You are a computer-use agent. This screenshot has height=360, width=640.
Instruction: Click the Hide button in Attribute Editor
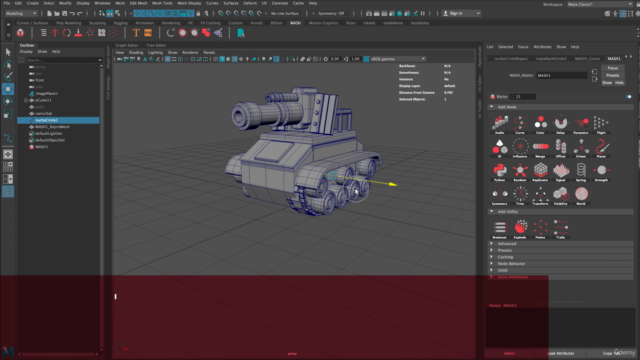pyautogui.click(x=619, y=83)
